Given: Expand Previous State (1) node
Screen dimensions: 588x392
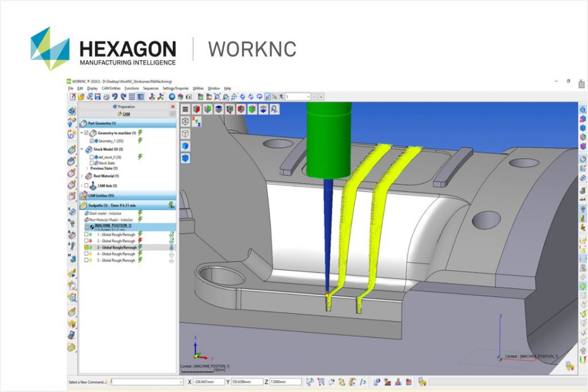Looking at the screenshot, I should click(x=87, y=168).
